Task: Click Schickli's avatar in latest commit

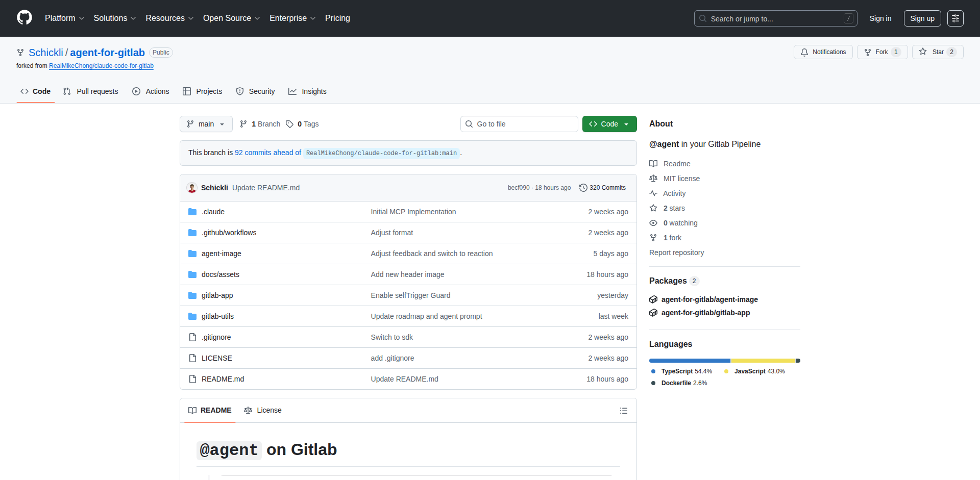Action: (x=192, y=188)
